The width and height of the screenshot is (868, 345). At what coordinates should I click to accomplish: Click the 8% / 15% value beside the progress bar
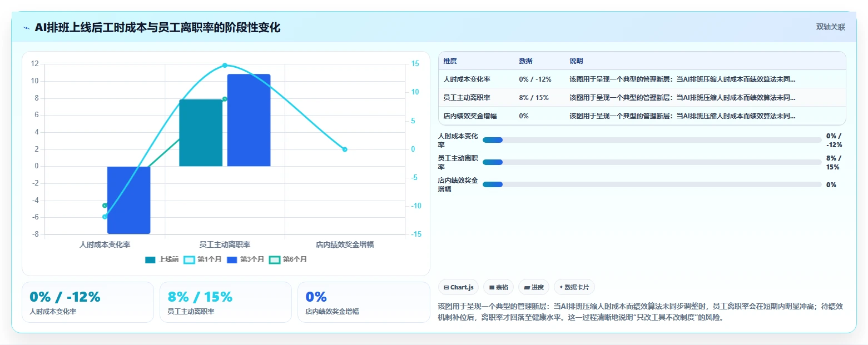tap(833, 162)
